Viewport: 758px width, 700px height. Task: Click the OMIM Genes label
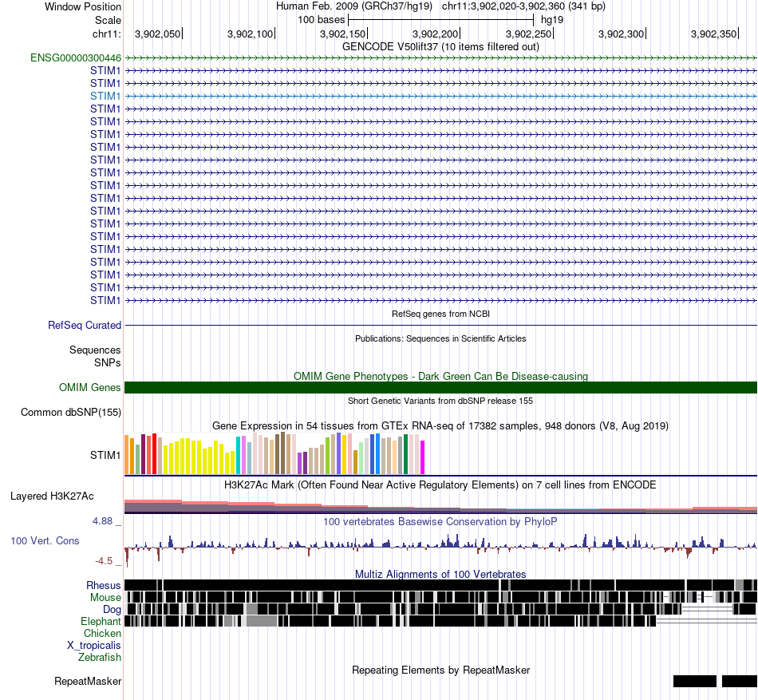click(89, 388)
